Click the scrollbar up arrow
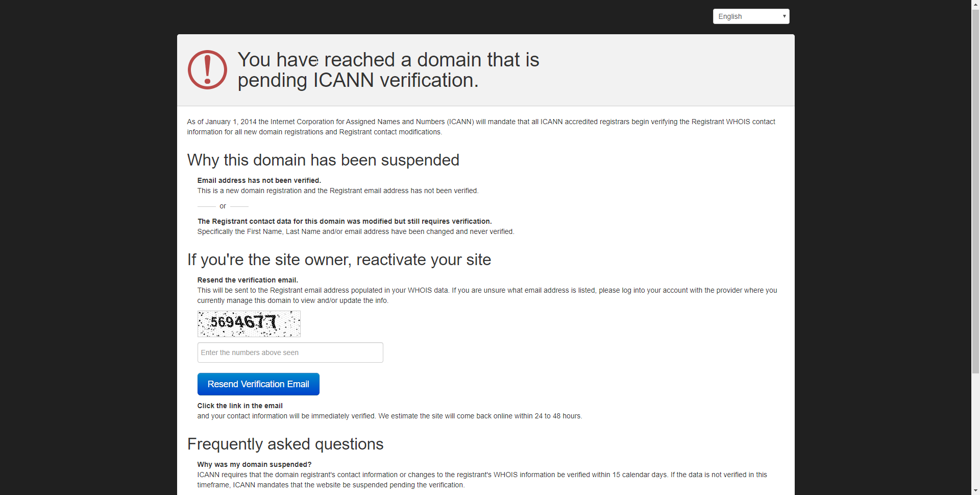The height and width of the screenshot is (495, 980). [975, 4]
